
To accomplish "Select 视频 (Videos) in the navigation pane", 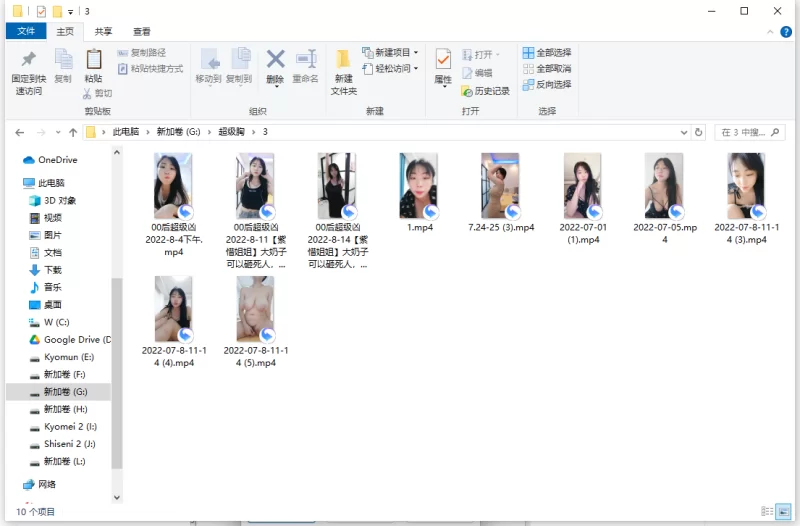I will 45,218.
